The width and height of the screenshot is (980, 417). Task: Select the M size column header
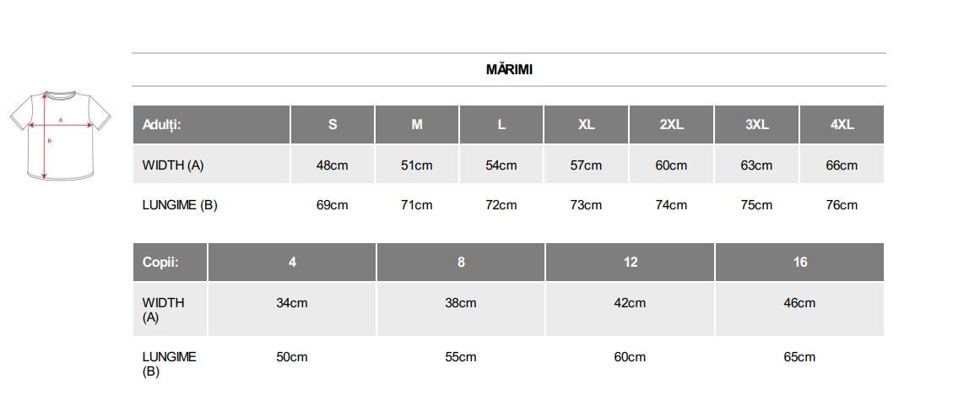coord(417,124)
